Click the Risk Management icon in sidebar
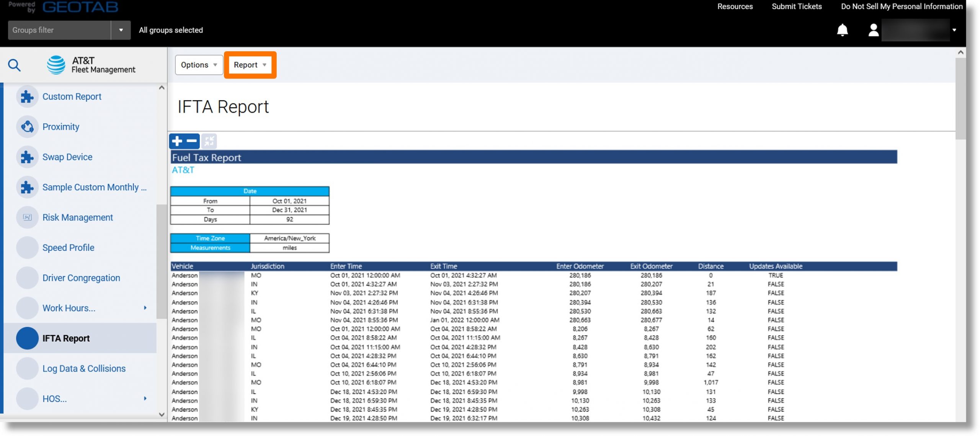This screenshot has height=436, width=980. coord(26,218)
